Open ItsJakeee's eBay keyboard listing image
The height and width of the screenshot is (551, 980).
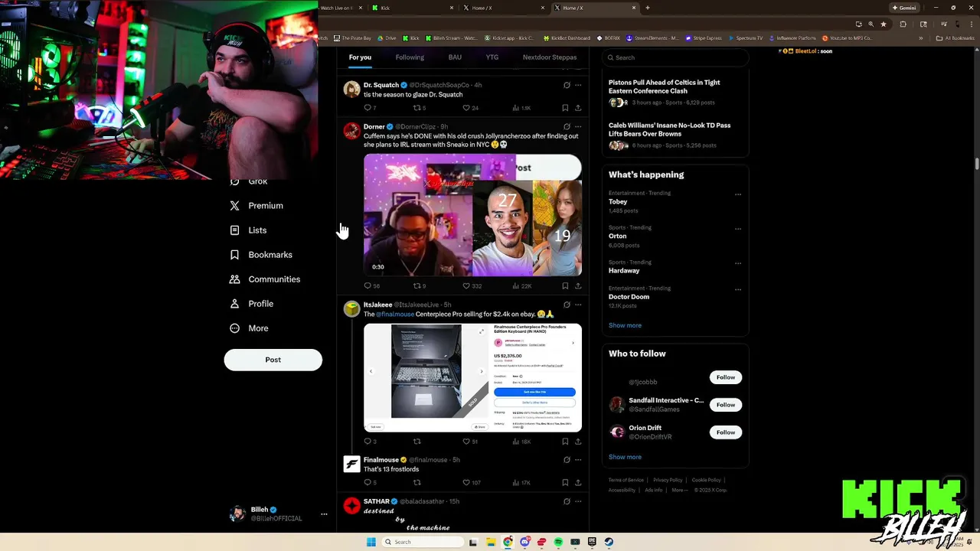click(472, 378)
